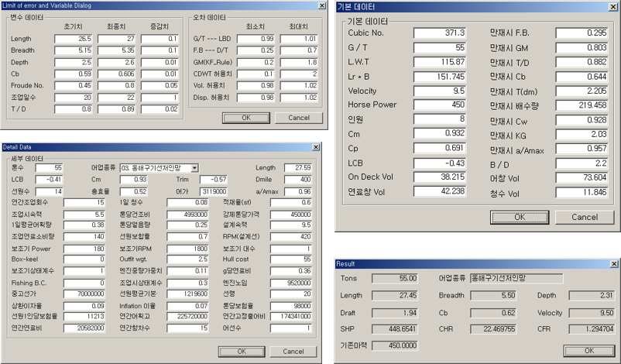Click the Length 초기치 field showing 26.5

(76, 39)
